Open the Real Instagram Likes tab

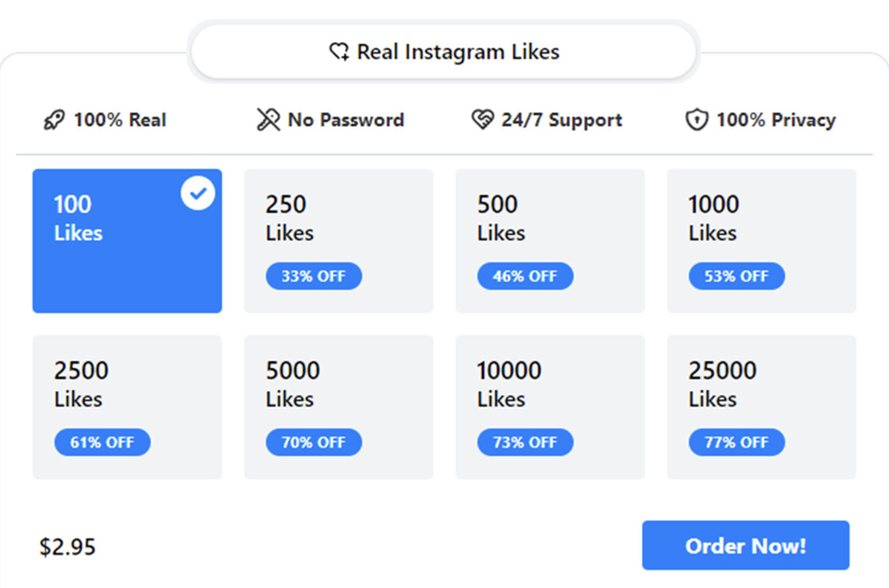tap(444, 53)
